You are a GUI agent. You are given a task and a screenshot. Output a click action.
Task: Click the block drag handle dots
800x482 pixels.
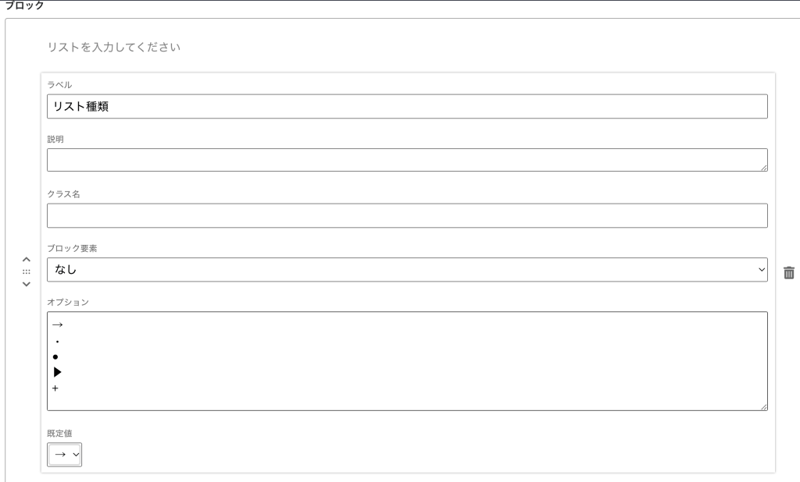point(26,272)
